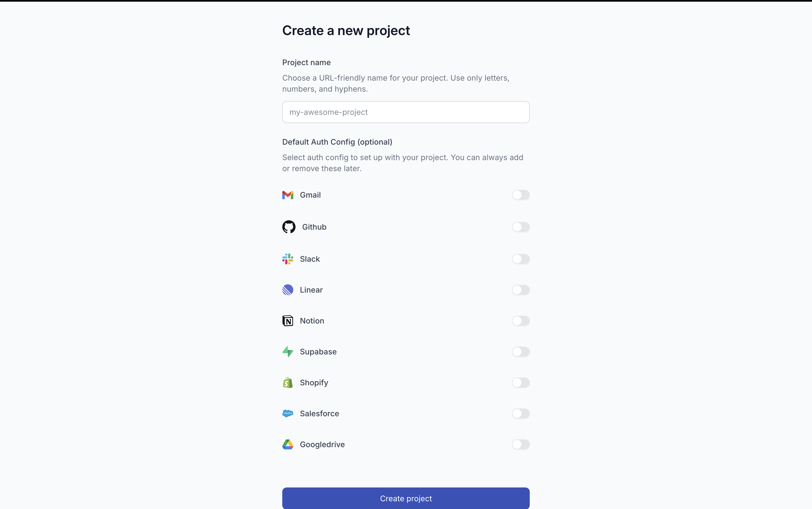Click the Notion logo icon

click(x=288, y=321)
